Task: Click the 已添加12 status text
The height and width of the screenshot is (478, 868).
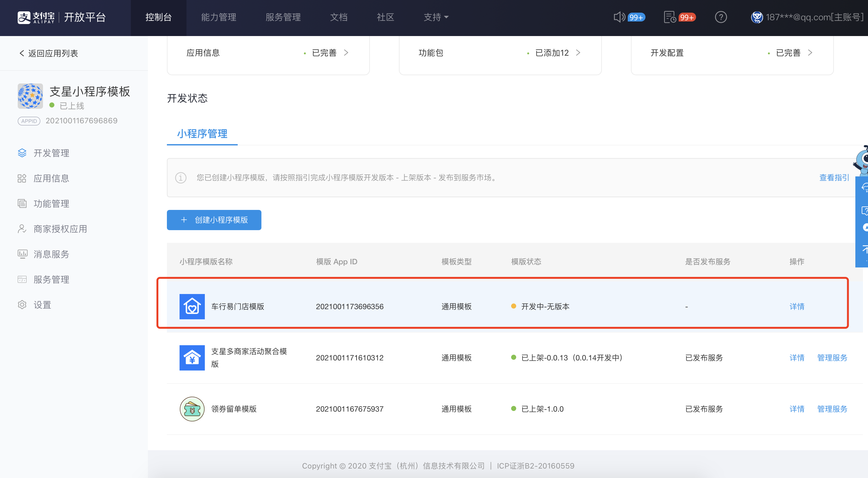Action: click(552, 53)
